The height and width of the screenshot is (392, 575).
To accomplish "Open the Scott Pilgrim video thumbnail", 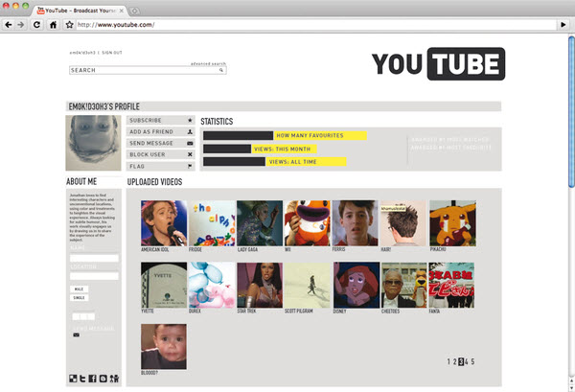I will point(308,285).
